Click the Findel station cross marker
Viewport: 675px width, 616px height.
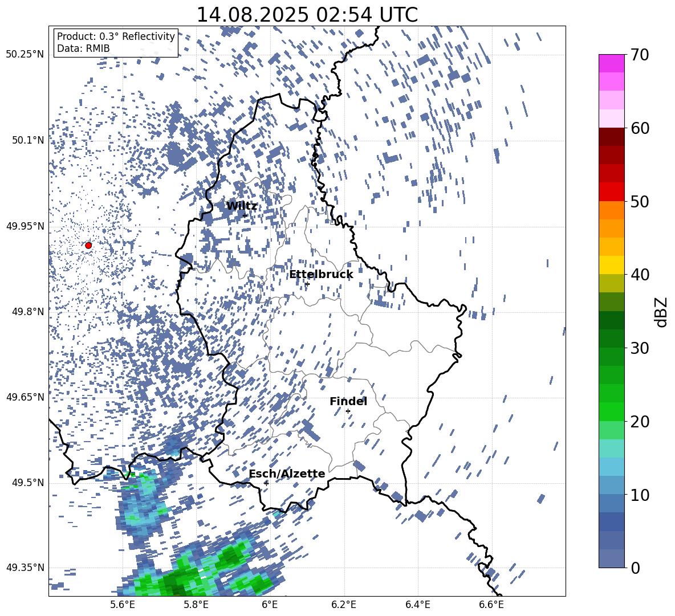[x=348, y=411]
